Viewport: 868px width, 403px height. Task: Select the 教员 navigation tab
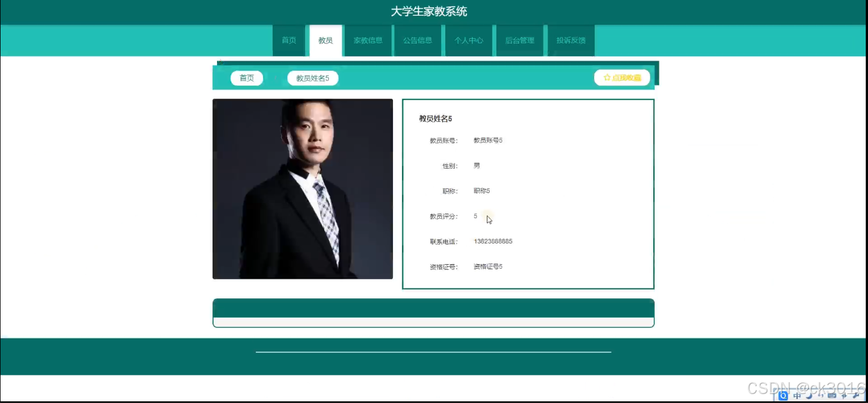pyautogui.click(x=325, y=40)
